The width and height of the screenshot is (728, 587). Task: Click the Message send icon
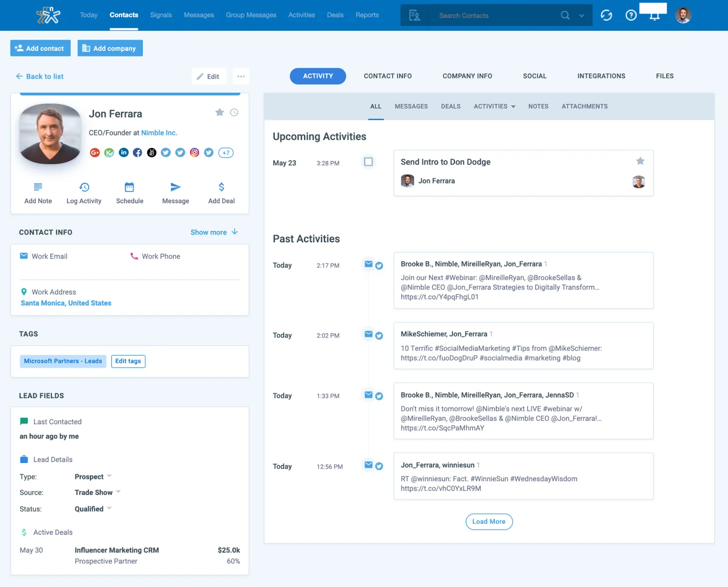click(x=176, y=187)
